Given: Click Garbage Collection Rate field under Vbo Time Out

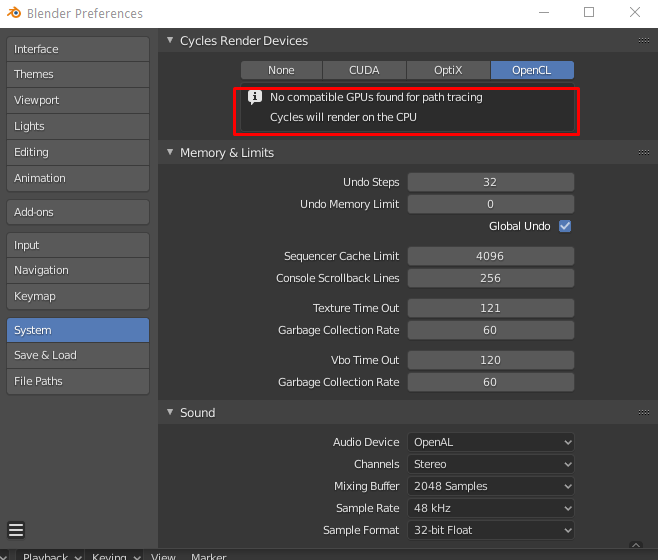Looking at the screenshot, I should 491,382.
